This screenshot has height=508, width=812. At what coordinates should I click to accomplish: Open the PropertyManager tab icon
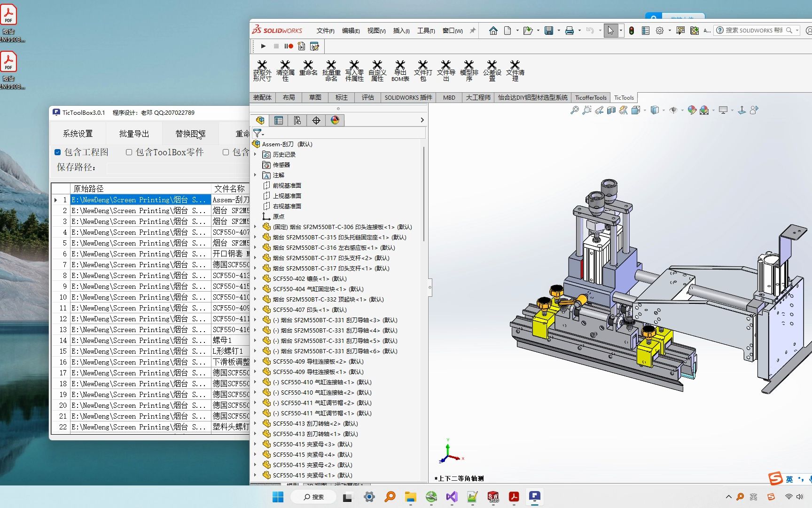[x=279, y=120]
